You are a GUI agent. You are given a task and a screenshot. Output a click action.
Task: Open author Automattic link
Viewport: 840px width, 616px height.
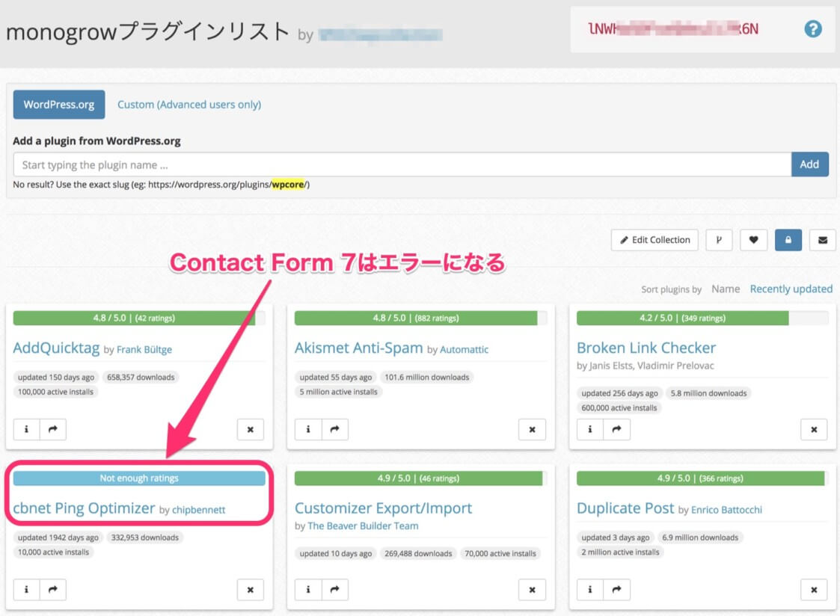464,349
